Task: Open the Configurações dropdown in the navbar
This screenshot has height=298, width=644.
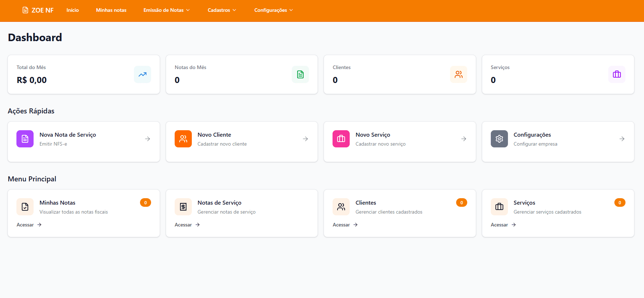Action: pos(274,10)
